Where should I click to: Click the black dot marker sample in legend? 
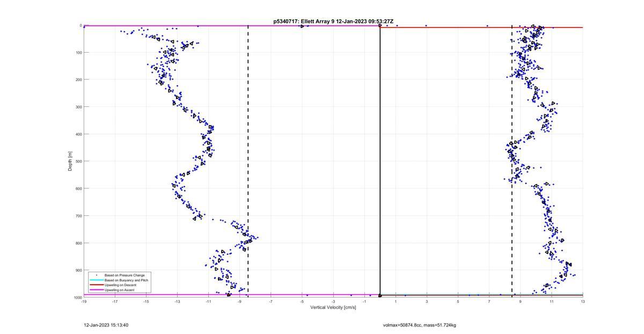point(97,275)
